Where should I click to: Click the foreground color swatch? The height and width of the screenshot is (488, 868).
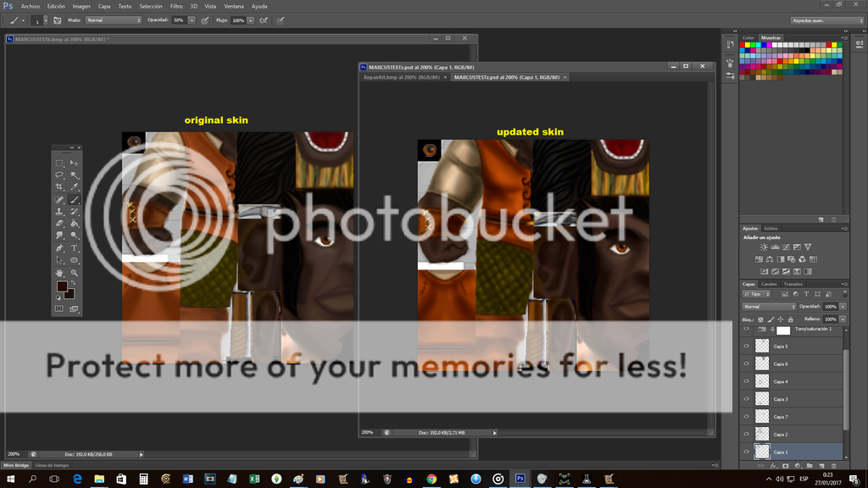[x=62, y=286]
